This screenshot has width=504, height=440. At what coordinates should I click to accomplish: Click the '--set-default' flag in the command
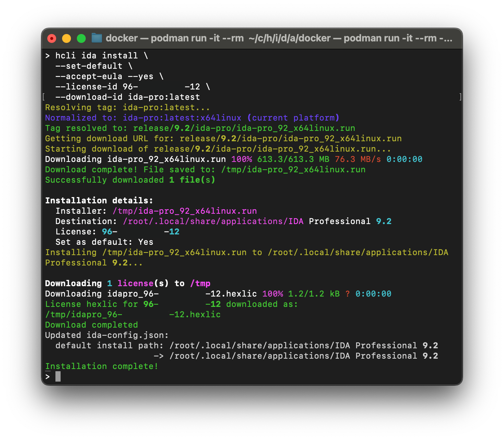pos(89,66)
